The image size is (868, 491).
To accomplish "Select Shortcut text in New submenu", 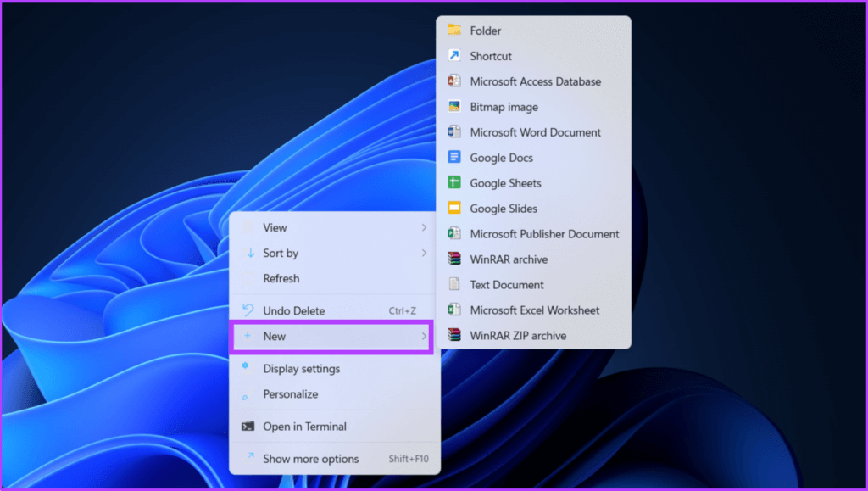I will point(491,56).
